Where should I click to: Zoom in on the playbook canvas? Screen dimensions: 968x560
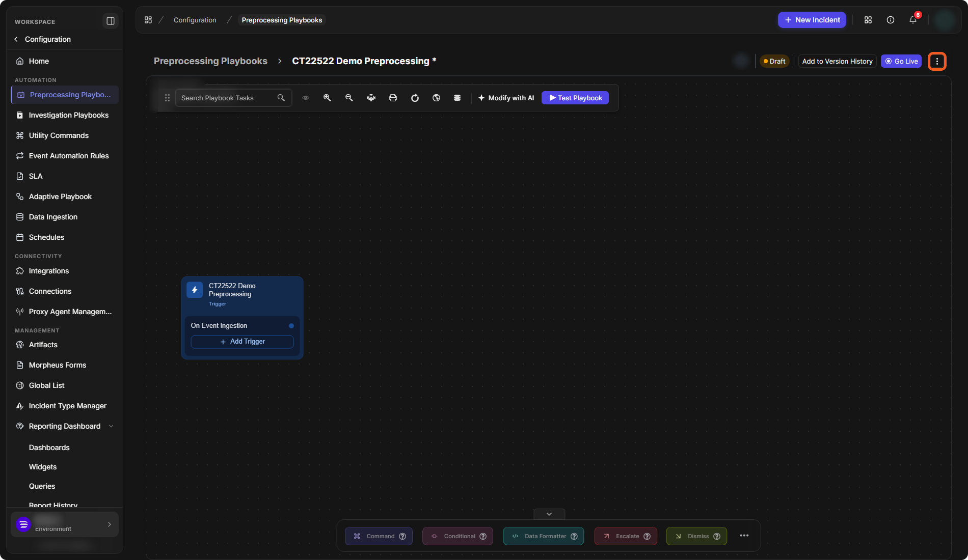[x=327, y=98]
